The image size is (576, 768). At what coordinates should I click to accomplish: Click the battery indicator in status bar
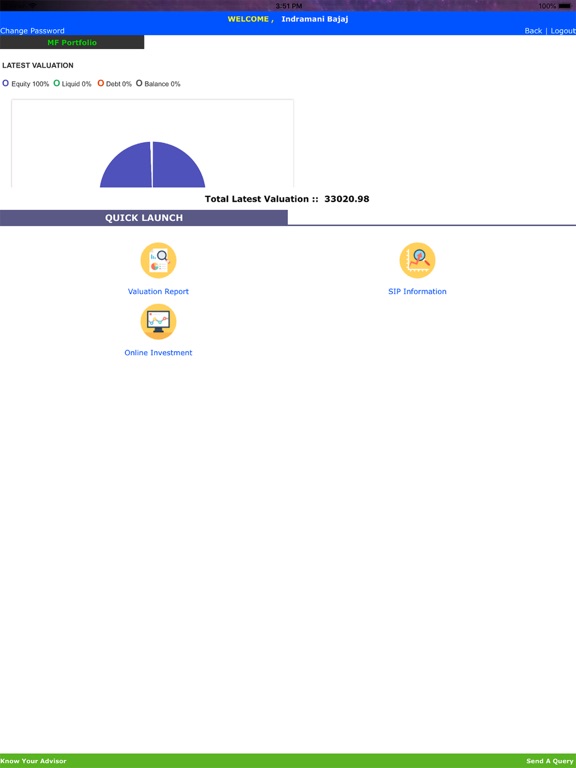(x=565, y=6)
